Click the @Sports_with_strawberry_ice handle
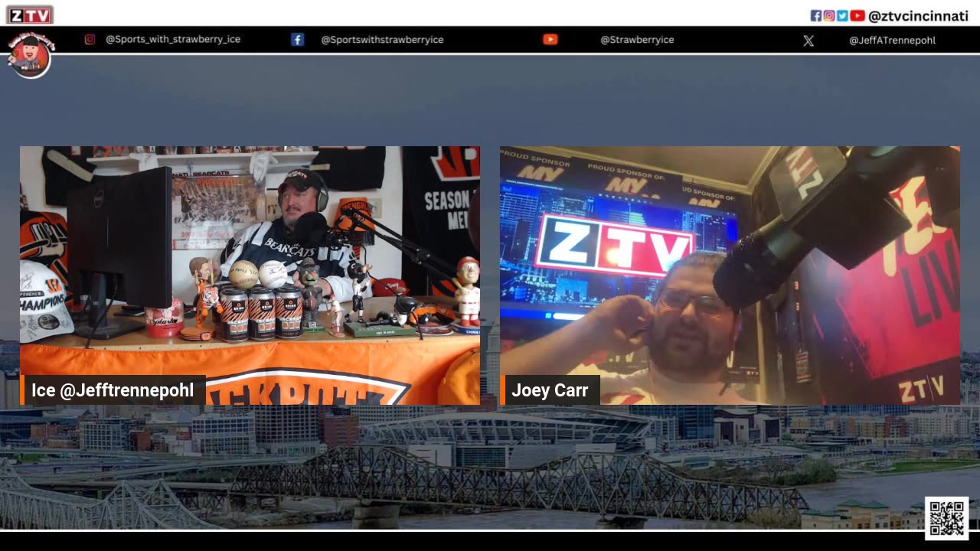The width and height of the screenshot is (980, 551). pyautogui.click(x=173, y=40)
